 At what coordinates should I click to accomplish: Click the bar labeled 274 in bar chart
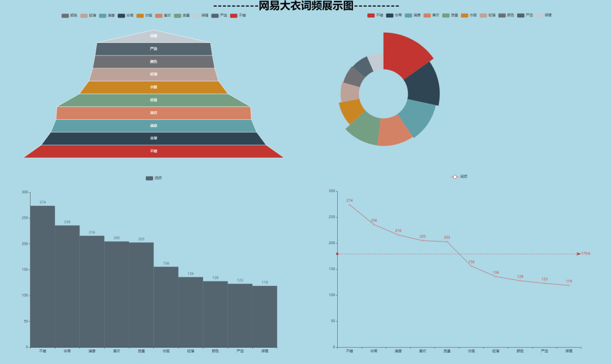click(42, 276)
